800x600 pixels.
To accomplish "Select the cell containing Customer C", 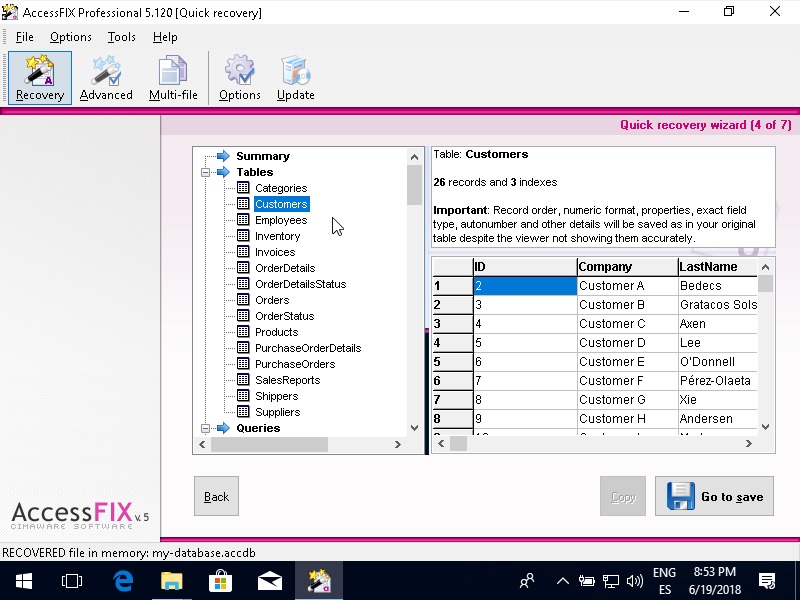I will click(x=626, y=324).
